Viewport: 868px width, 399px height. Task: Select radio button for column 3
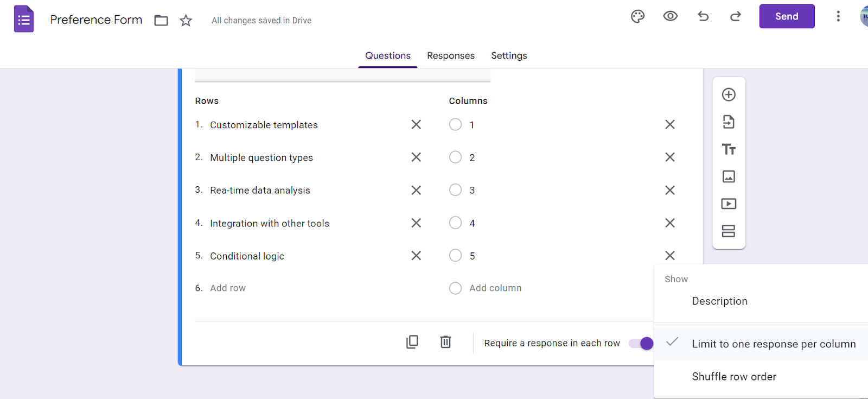455,189
